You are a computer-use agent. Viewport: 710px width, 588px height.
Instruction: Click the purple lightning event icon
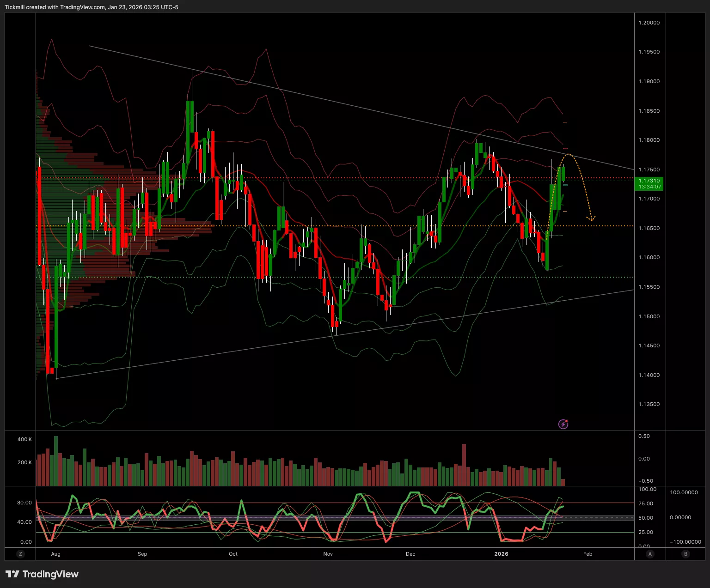pos(563,424)
